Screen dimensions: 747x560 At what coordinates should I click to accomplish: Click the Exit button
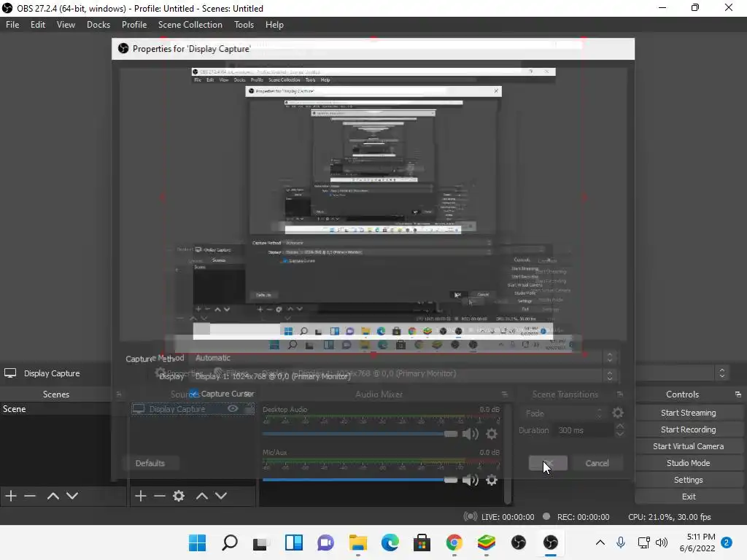click(688, 496)
